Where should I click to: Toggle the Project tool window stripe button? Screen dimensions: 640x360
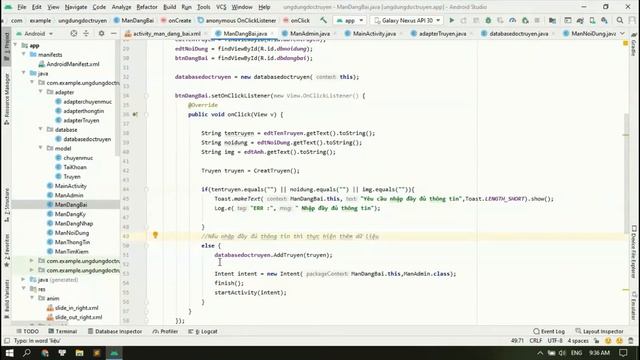click(x=7, y=47)
